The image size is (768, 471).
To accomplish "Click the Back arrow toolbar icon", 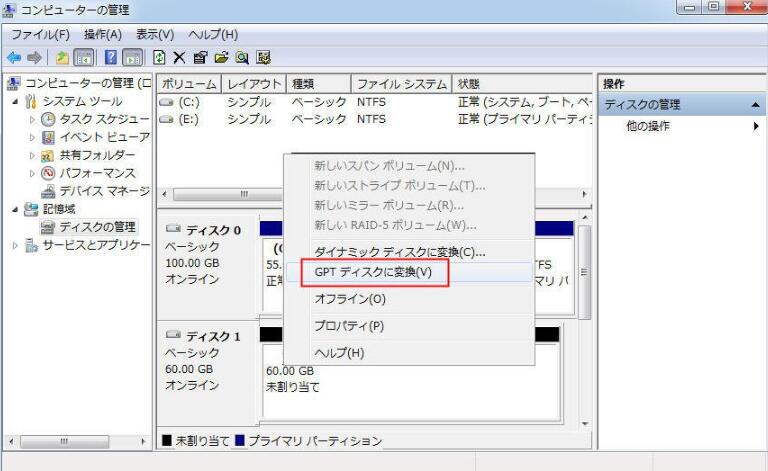I will click(x=14, y=58).
